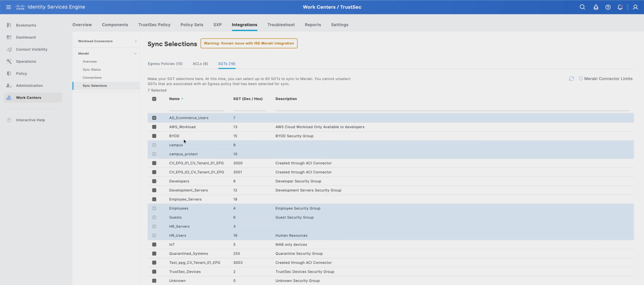Image resolution: width=644 pixels, height=285 pixels.
Task: Switch to the Egress Policies (10) tab
Action: pyautogui.click(x=165, y=64)
